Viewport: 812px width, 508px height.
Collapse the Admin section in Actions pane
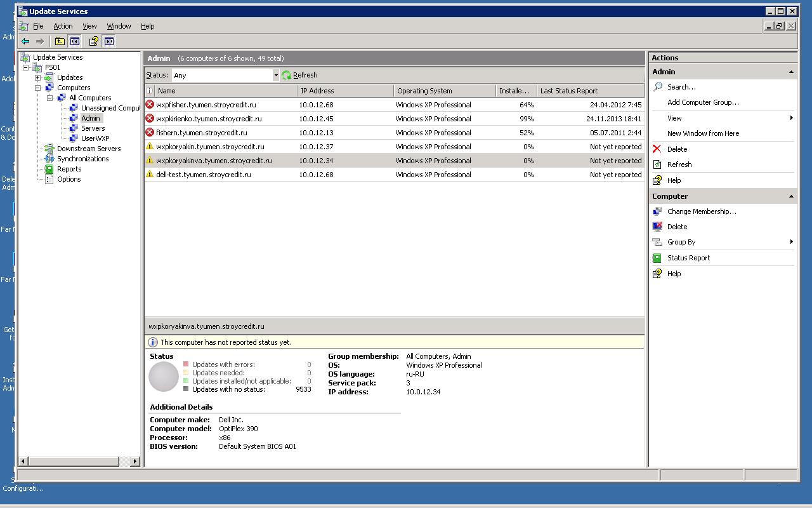click(x=790, y=72)
